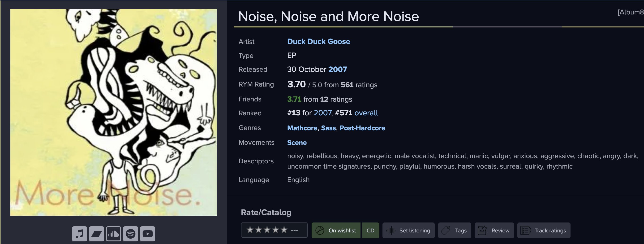Click the album cover artwork

pyautogui.click(x=113, y=112)
